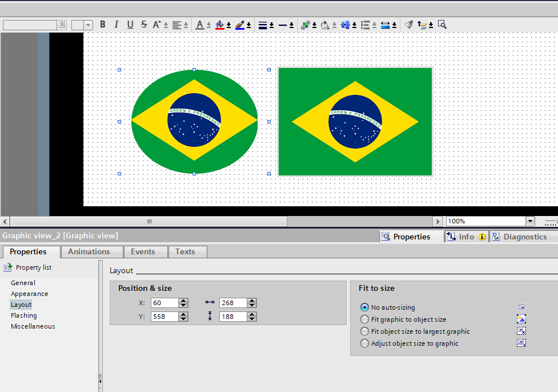Image resolution: width=558 pixels, height=392 pixels.
Task: Click the X position input field
Action: (x=164, y=303)
